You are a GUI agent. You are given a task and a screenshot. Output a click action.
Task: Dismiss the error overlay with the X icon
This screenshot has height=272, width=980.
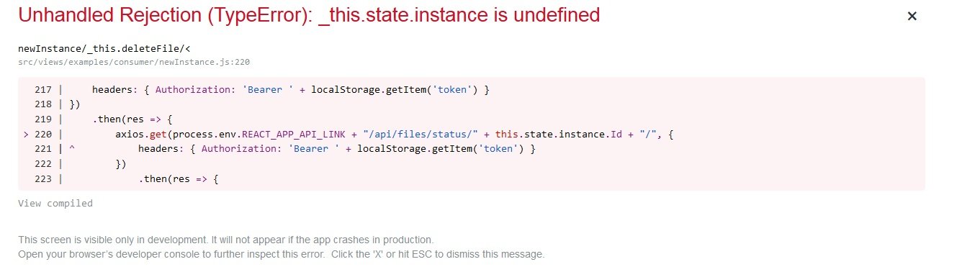[x=912, y=16]
